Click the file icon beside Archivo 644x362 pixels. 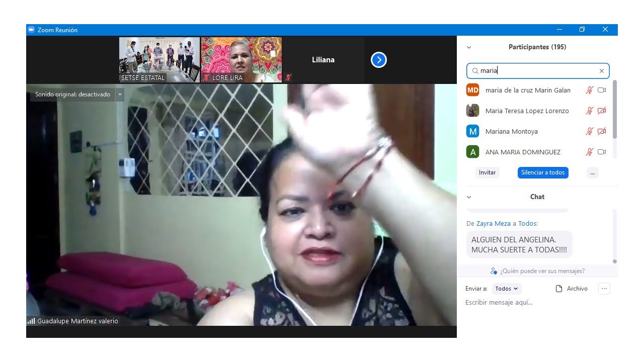558,289
